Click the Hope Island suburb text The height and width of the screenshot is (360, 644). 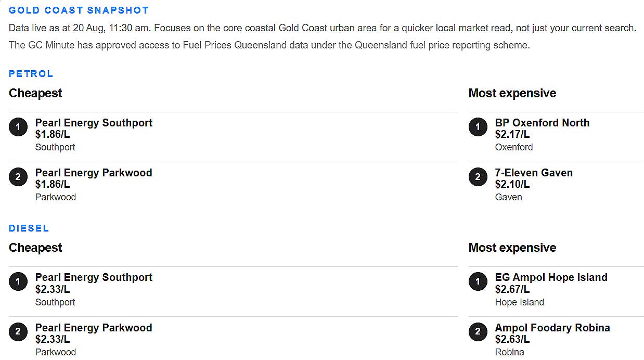click(520, 302)
